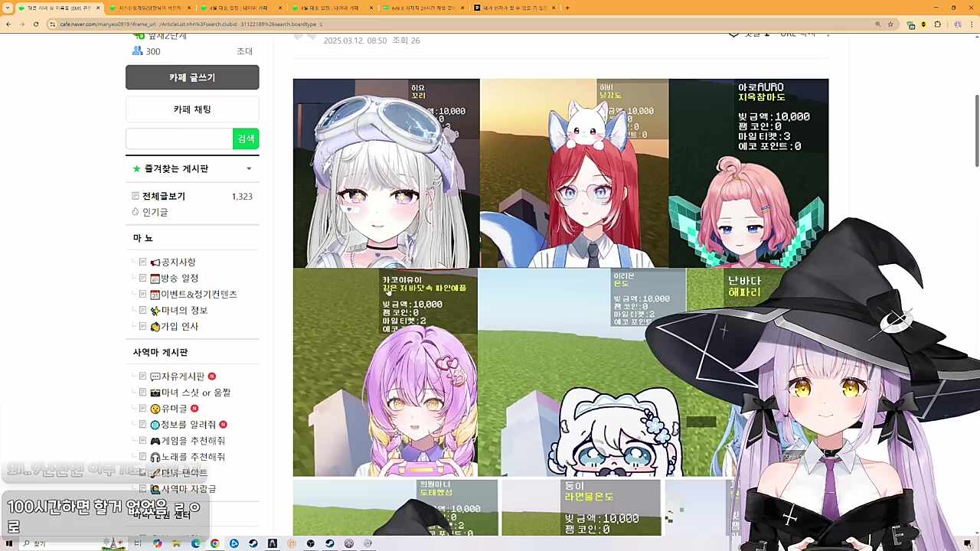This screenshot has width=980, height=551.
Task: Open the 마녀의 정보 board
Action: point(185,311)
